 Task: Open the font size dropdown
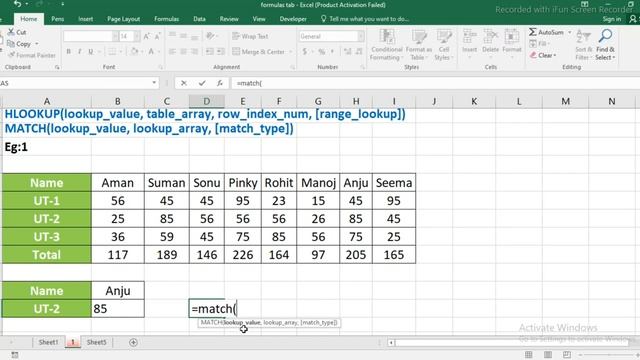pos(136,36)
